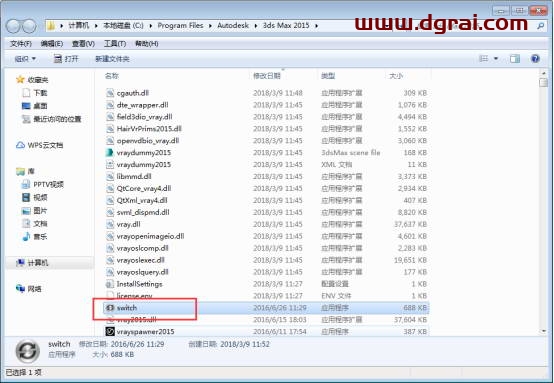This screenshot has height=383, width=554.
Task: Click 本地磁盘 (C:) breadcrumb
Action: coord(123,25)
